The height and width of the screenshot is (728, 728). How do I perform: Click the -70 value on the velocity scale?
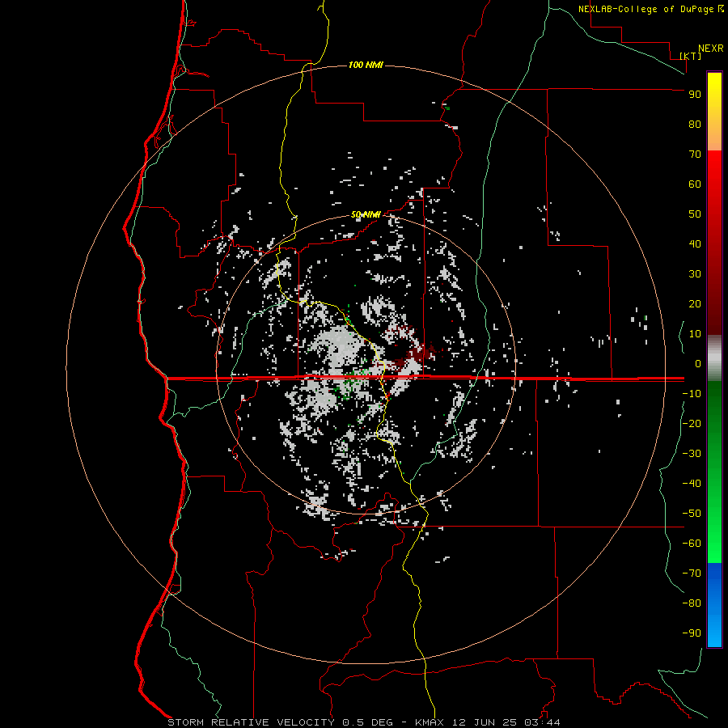692,574
